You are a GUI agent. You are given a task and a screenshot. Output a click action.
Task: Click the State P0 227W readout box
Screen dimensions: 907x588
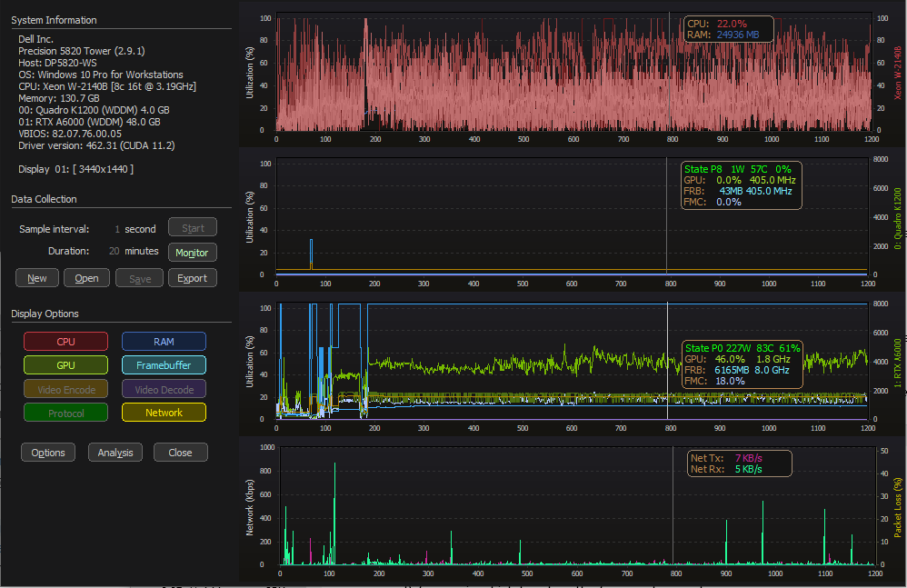743,364
